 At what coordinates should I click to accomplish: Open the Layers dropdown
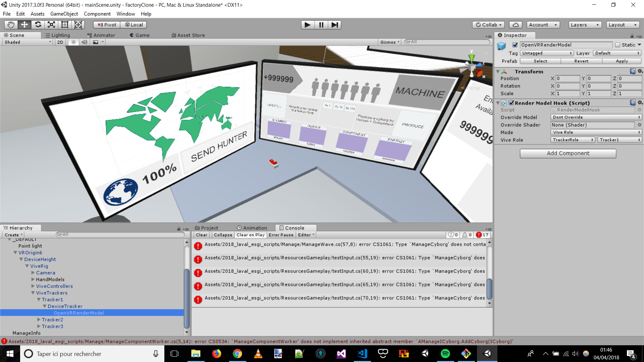[x=585, y=25]
